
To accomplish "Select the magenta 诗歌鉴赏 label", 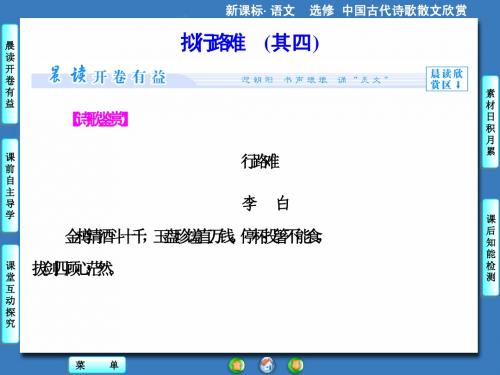I will click(100, 119).
